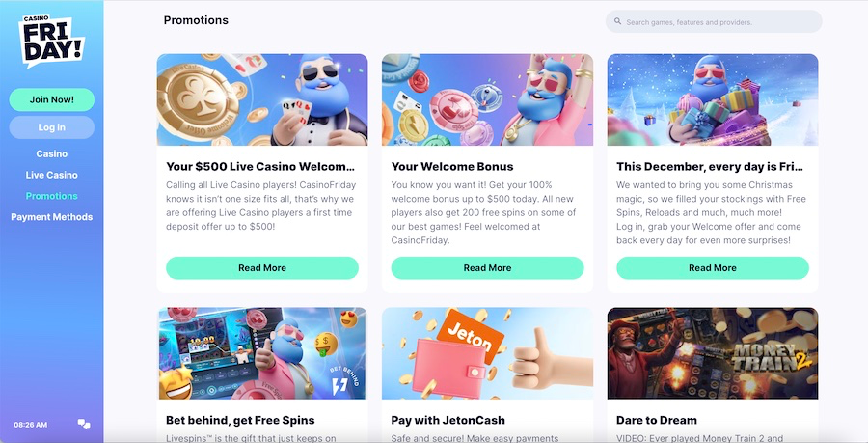Click the Casino Friday logo
The height and width of the screenshot is (443, 868).
coord(51,41)
